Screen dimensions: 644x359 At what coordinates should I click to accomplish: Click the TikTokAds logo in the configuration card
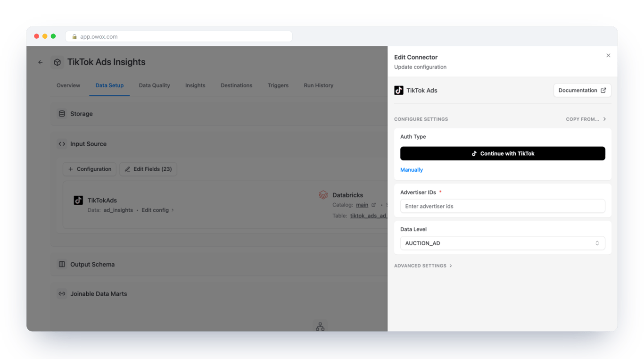[78, 200]
